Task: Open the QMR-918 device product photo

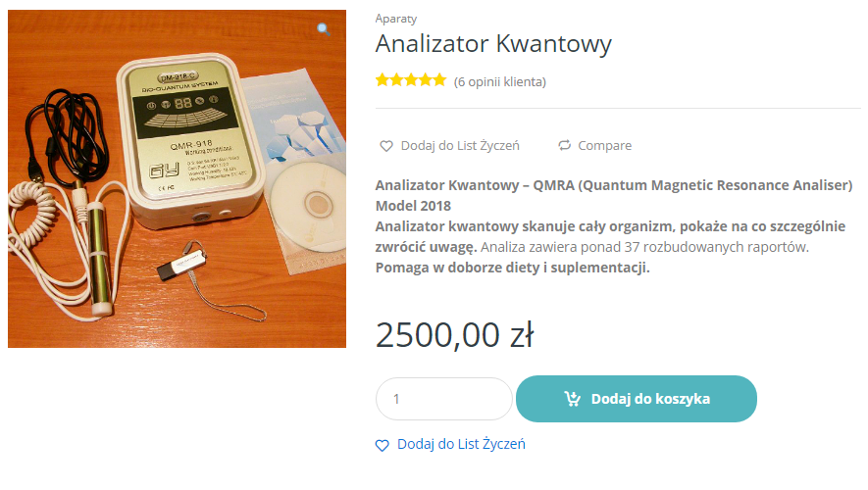Action: (x=178, y=178)
